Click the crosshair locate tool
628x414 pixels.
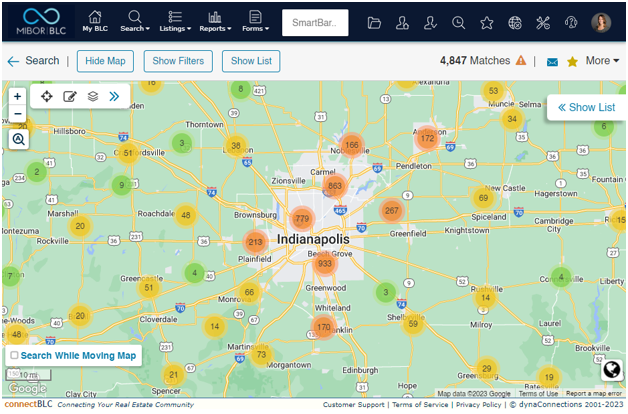[x=47, y=96]
